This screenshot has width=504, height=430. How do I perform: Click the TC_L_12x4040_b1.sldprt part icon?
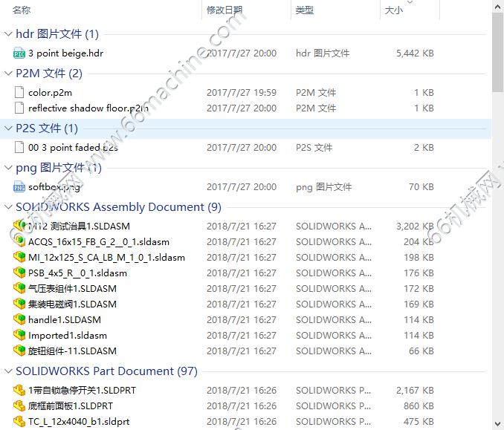[x=19, y=421]
